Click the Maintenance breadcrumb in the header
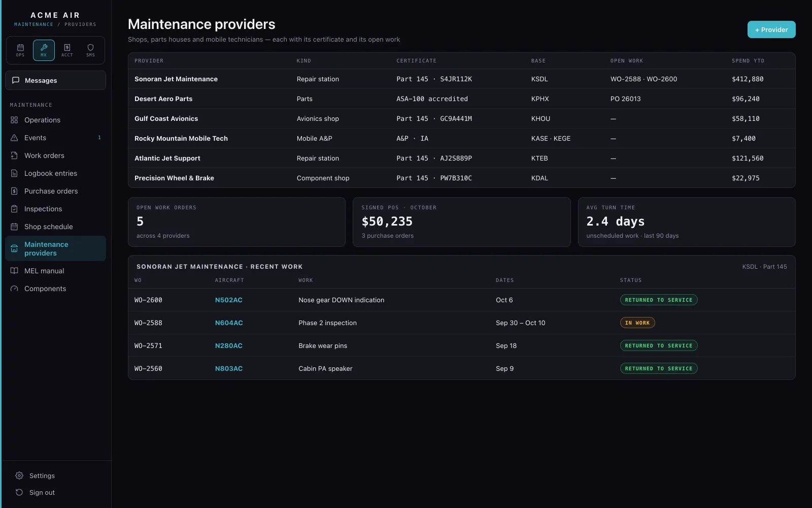This screenshot has width=812, height=508. (33, 24)
